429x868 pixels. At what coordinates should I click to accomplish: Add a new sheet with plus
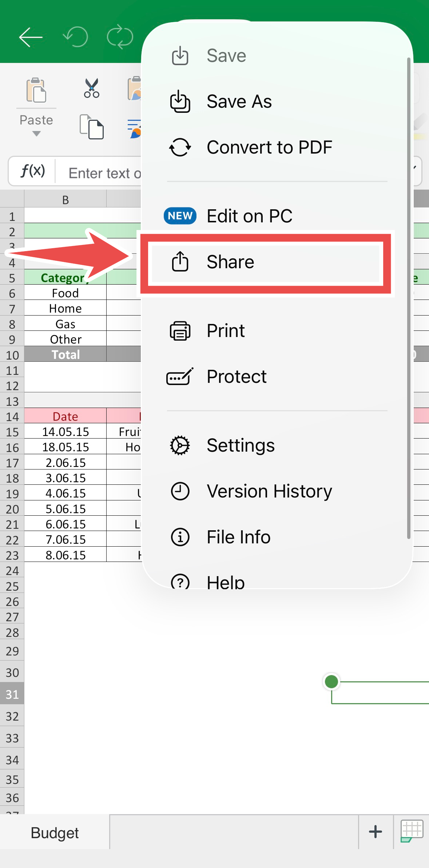pyautogui.click(x=376, y=832)
